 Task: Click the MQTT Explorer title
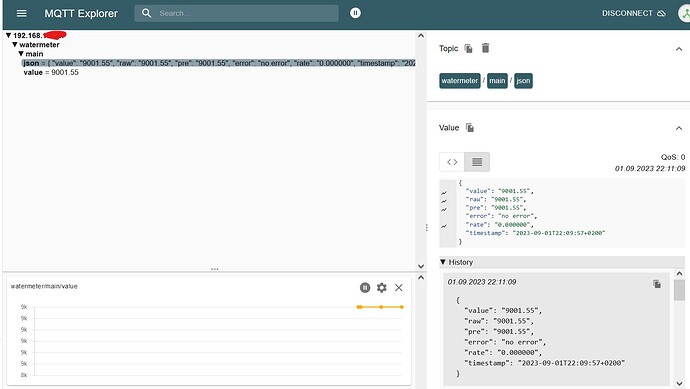tap(81, 14)
